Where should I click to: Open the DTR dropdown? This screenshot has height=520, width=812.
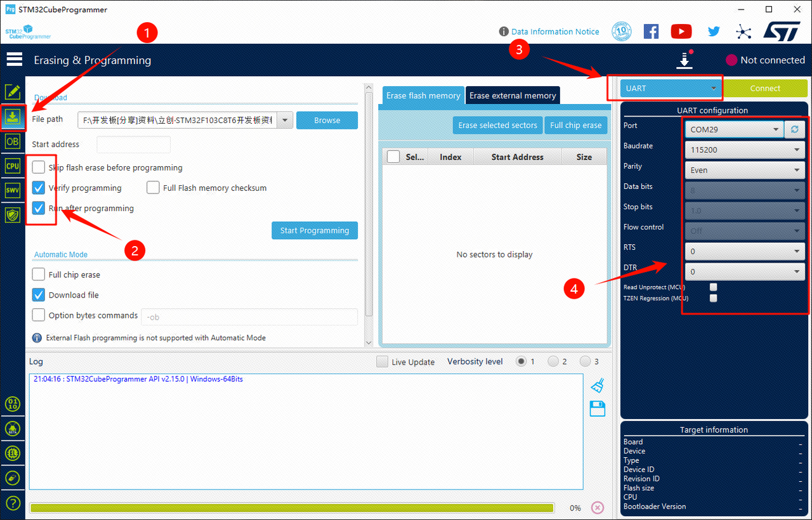[745, 271]
